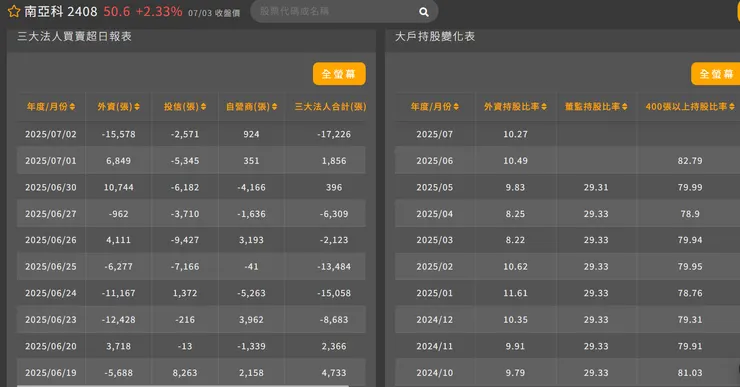Screen dimensions: 740x387
Task: Click large holder ratio 82.79
Action: click(x=690, y=160)
